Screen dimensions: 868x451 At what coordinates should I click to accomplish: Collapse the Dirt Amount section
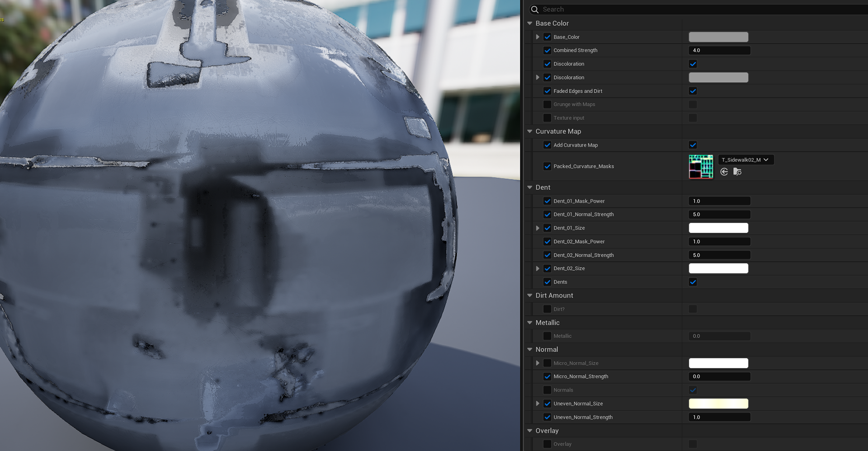tap(530, 296)
